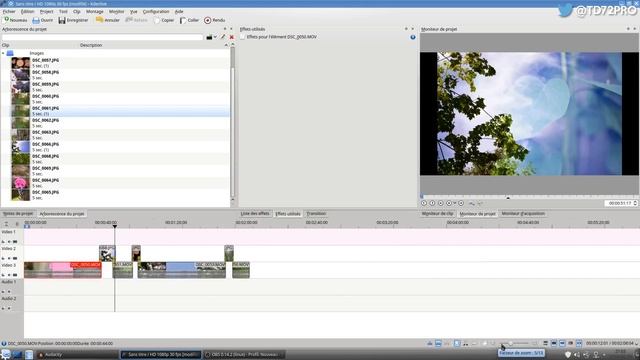Click the blue info icon in Effets utilisés panel
This screenshot has width=640, height=360.
pos(413,37)
